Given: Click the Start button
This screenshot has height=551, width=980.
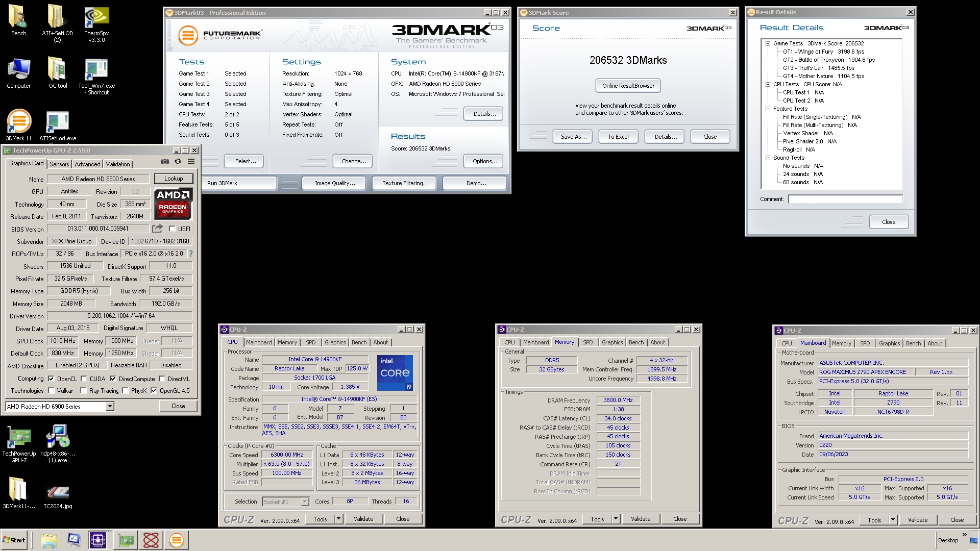Looking at the screenshot, I should click(x=14, y=540).
